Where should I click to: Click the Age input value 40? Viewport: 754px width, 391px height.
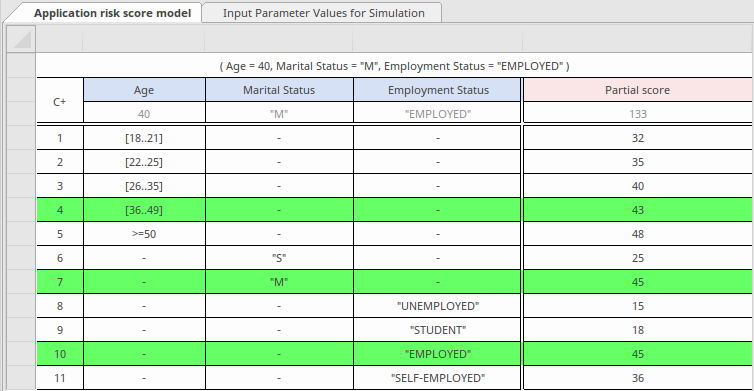tap(144, 114)
